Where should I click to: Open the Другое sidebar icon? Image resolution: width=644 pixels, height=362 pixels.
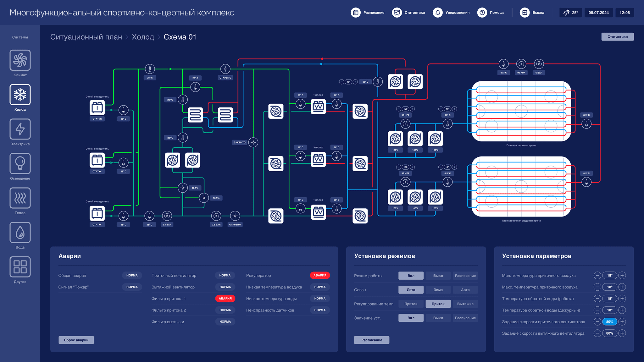[x=20, y=267]
